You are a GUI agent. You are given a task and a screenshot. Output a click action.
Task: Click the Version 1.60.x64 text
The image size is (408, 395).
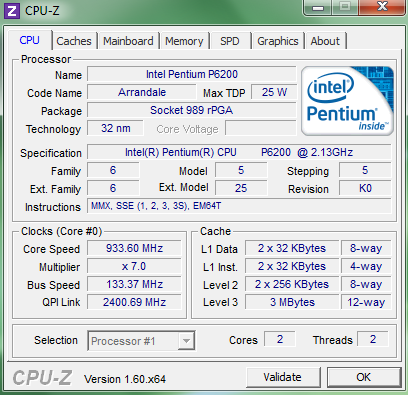point(125,379)
